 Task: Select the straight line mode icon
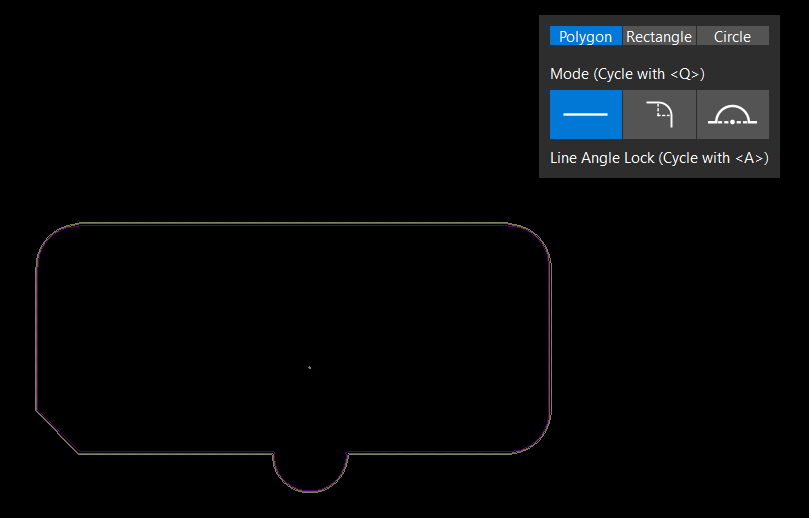(586, 115)
